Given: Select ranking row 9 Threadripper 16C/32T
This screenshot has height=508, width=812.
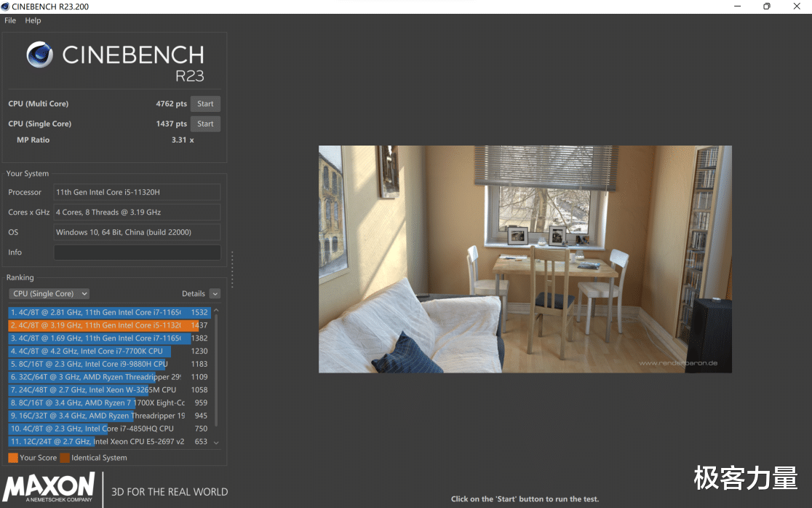Looking at the screenshot, I should click(108, 416).
